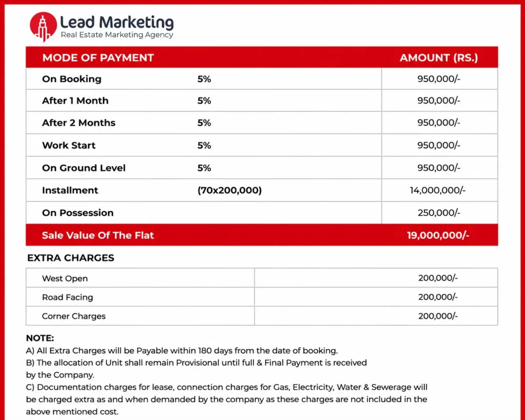
Task: Select the On Possession amount 250,000/-
Action: point(439,213)
